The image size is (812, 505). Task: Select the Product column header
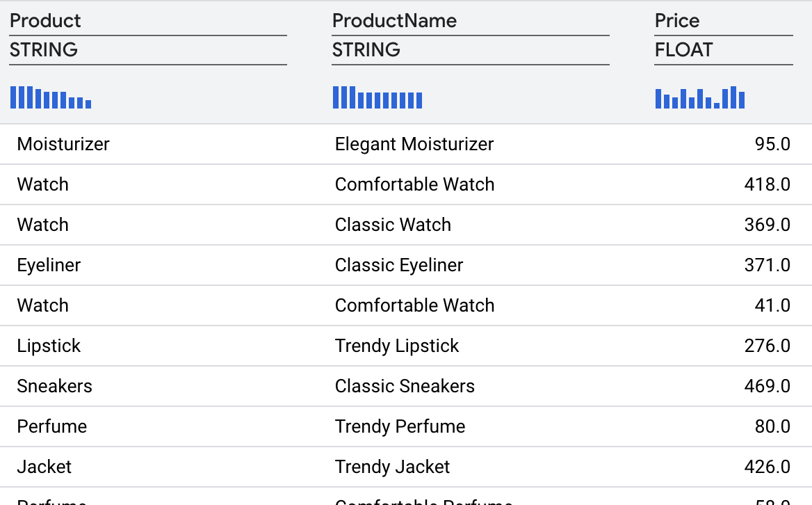coord(46,21)
